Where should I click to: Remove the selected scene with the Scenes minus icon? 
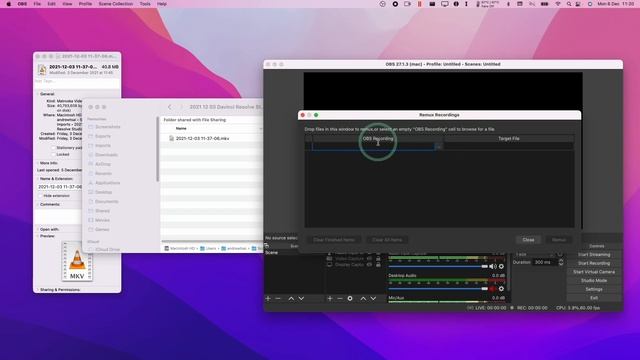(x=278, y=299)
